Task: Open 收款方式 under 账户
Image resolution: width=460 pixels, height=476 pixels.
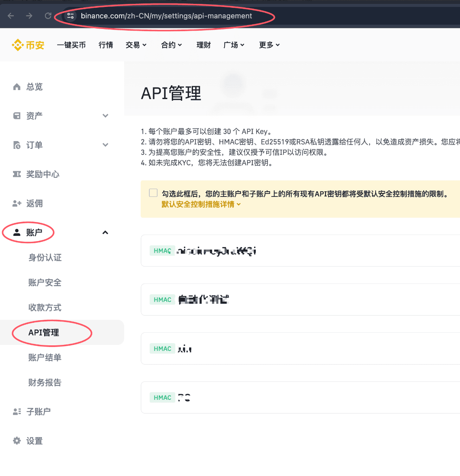Action: click(45, 308)
